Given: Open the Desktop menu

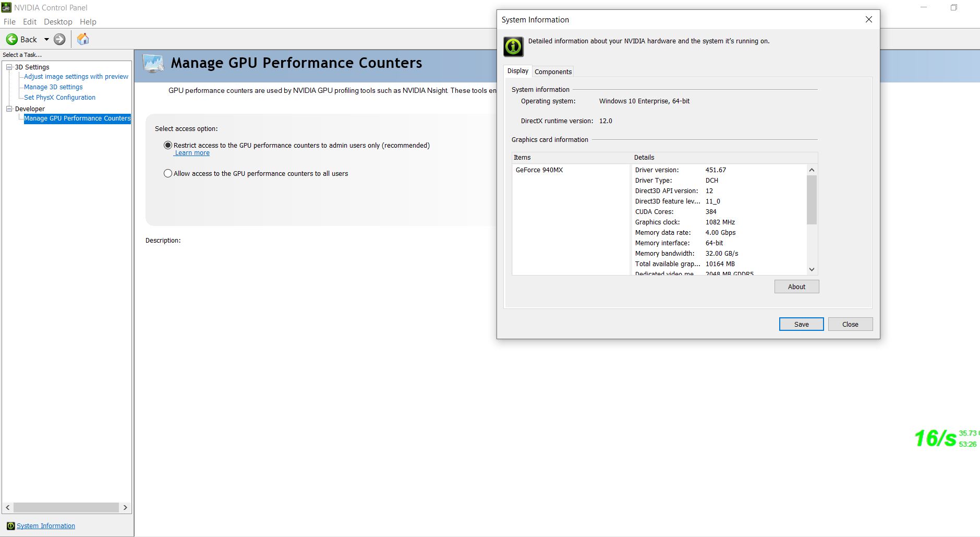Looking at the screenshot, I should click(58, 22).
